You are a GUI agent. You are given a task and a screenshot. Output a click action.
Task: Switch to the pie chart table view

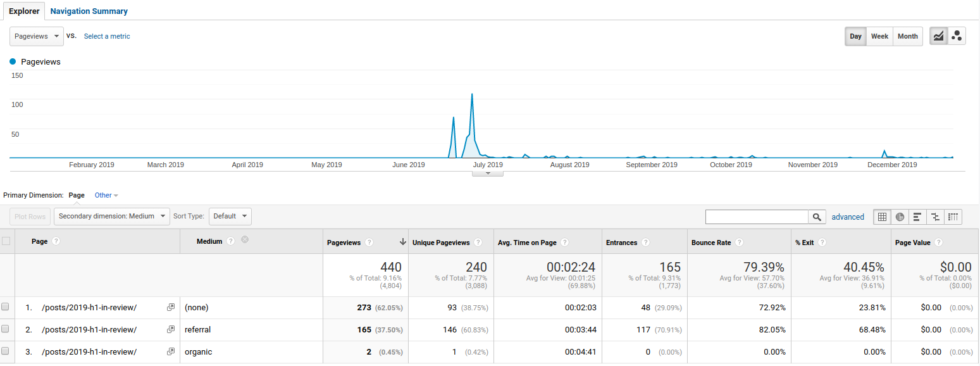[x=900, y=217]
